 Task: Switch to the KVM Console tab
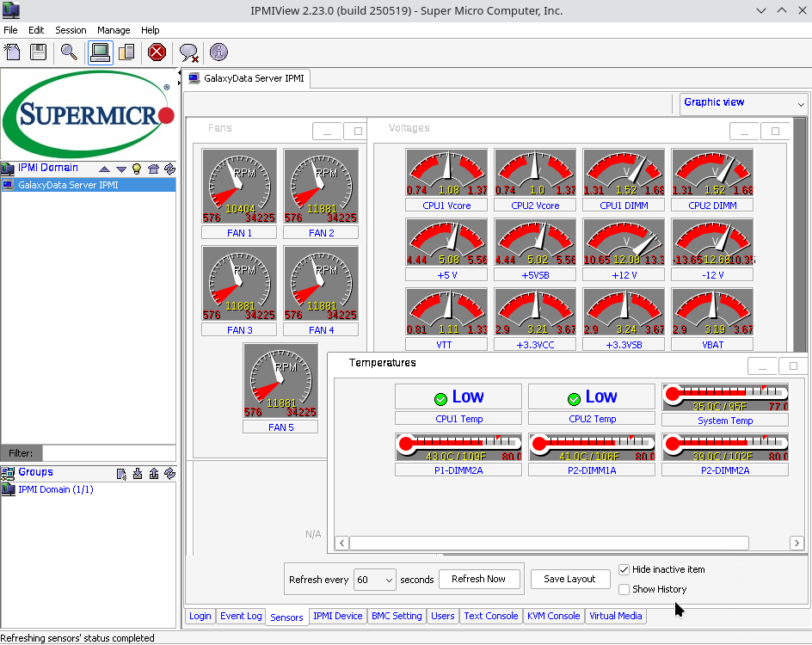[x=554, y=616]
